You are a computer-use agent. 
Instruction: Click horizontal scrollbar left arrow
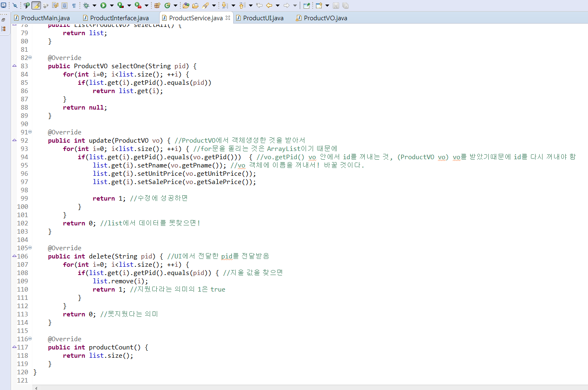tap(36, 388)
